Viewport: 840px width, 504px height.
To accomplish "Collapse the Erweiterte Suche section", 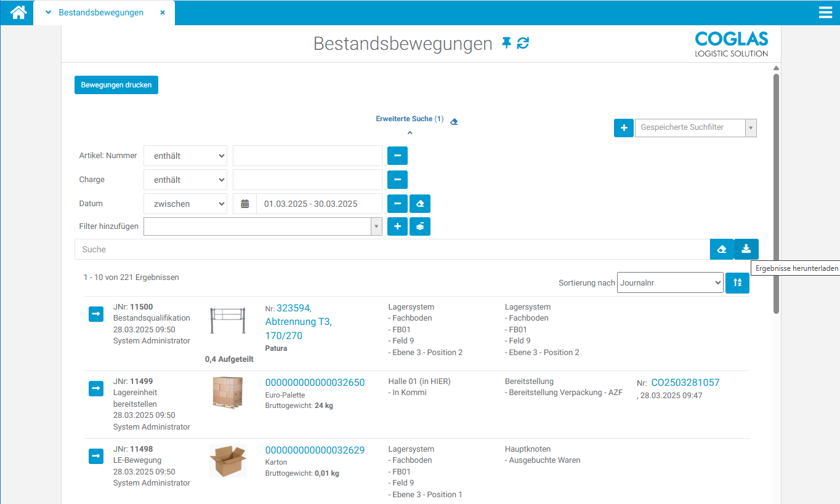I will [410, 132].
